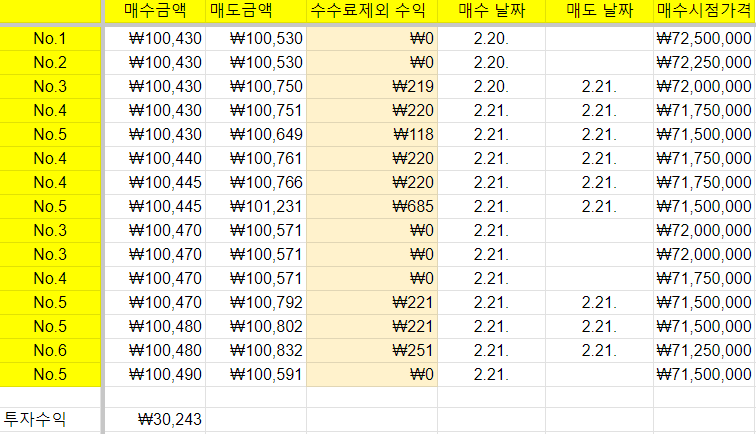The image size is (756, 434).
Task: Click the profit cell ₩251
Action: pos(372,351)
